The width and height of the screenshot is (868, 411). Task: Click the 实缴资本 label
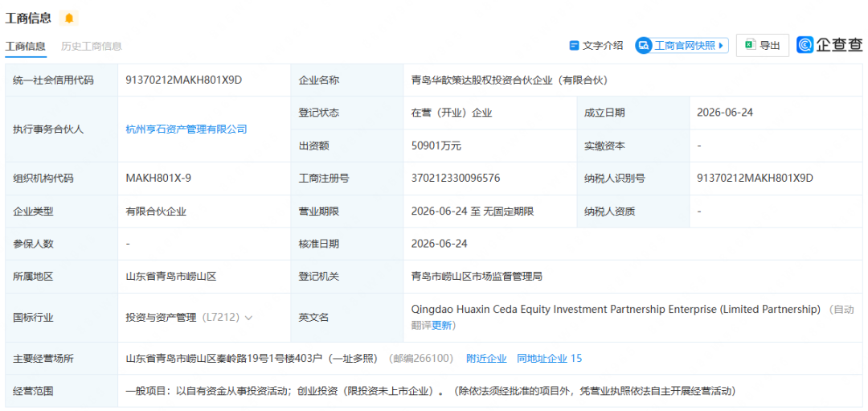604,146
